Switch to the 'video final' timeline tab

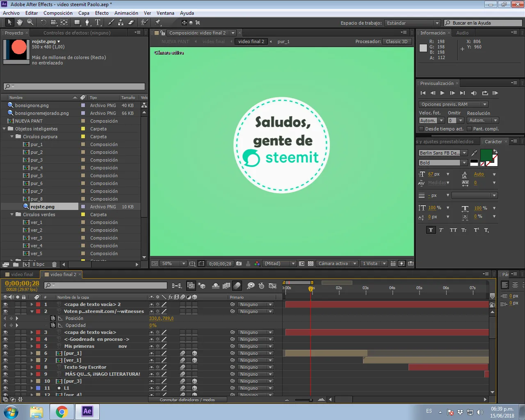22,274
